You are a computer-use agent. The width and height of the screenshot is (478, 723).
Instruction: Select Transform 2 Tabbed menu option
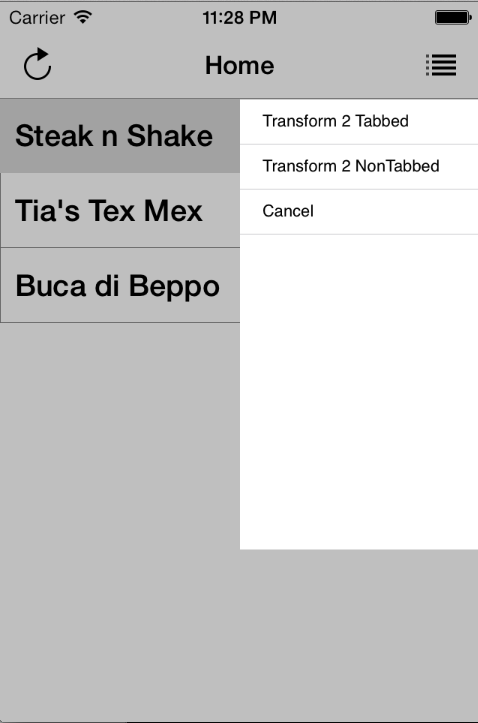[359, 122]
